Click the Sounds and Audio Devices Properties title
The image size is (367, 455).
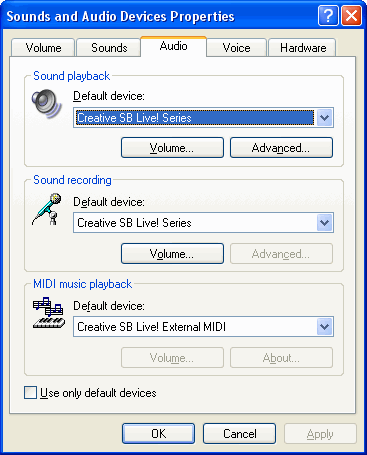click(120, 16)
